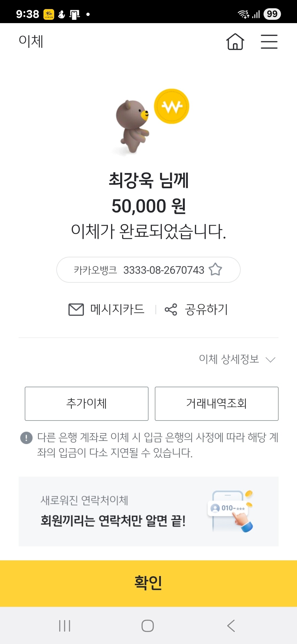Open 거래내역조회 transaction history
This screenshot has height=644, width=297.
(216, 403)
